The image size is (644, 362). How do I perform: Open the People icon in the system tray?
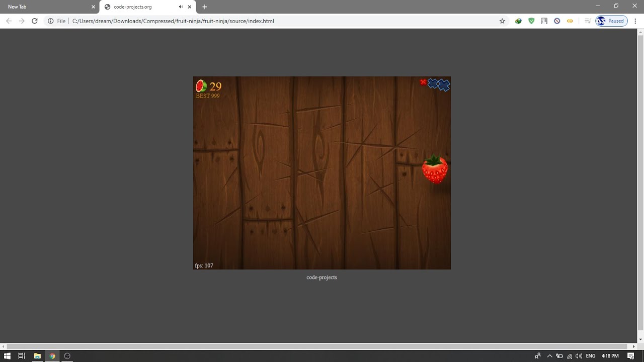538,356
